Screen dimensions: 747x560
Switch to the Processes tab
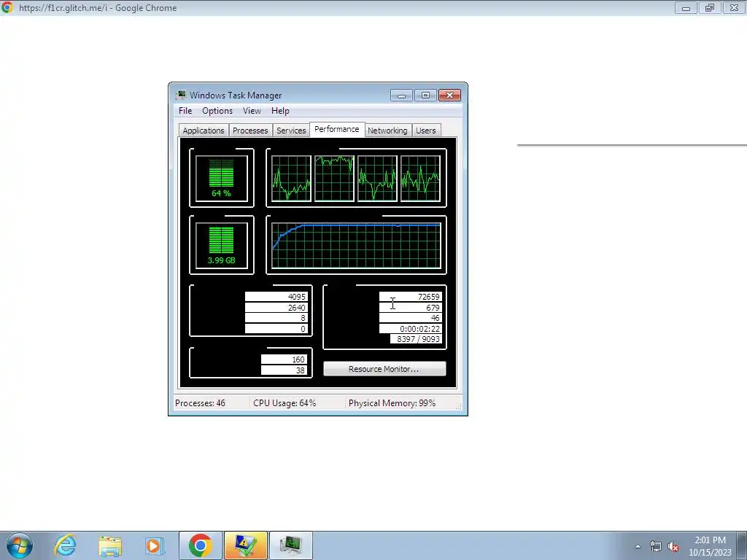[250, 131]
